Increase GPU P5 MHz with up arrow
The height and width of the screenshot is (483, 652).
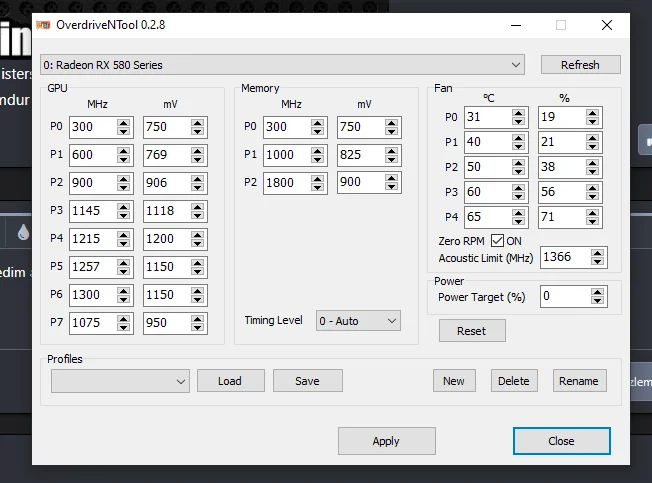click(123, 262)
